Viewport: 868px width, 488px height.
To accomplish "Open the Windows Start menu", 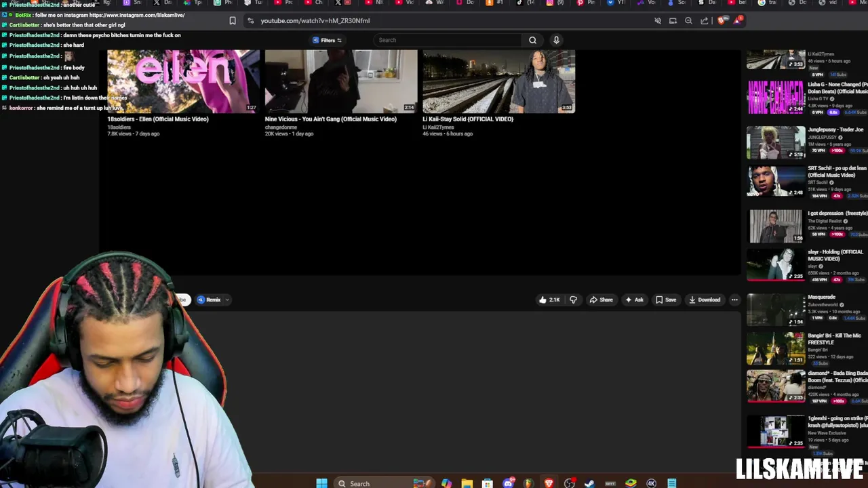I will (x=321, y=483).
